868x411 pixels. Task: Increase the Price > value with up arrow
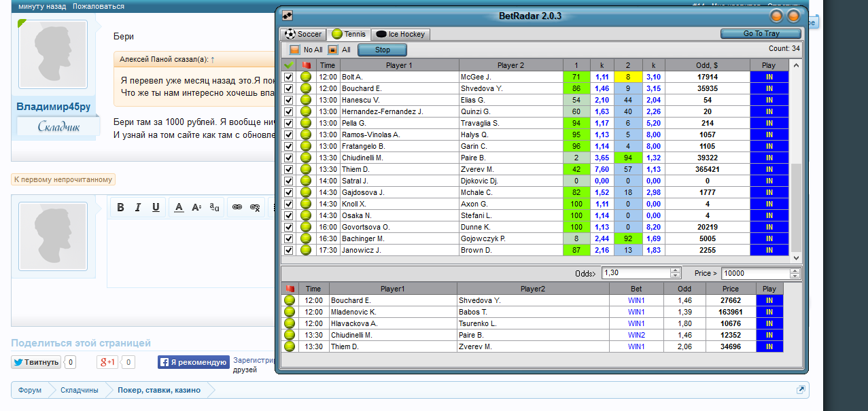[x=795, y=270]
